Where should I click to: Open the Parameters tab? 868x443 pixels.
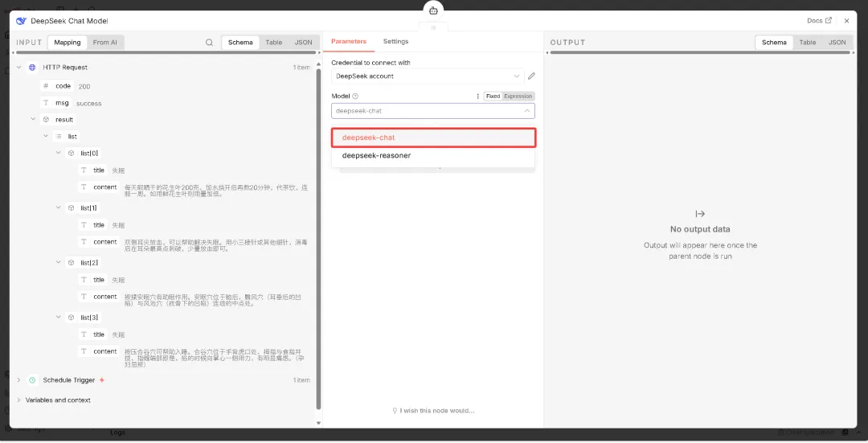tap(349, 42)
